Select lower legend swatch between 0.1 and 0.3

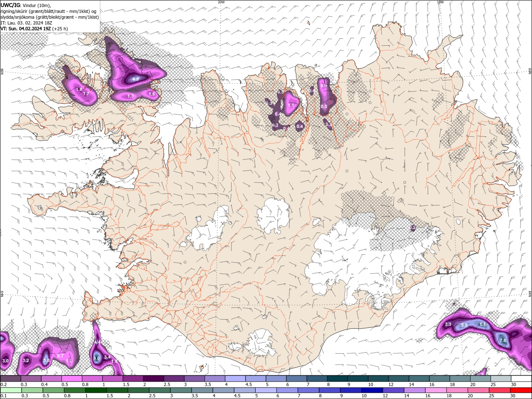click(10, 390)
